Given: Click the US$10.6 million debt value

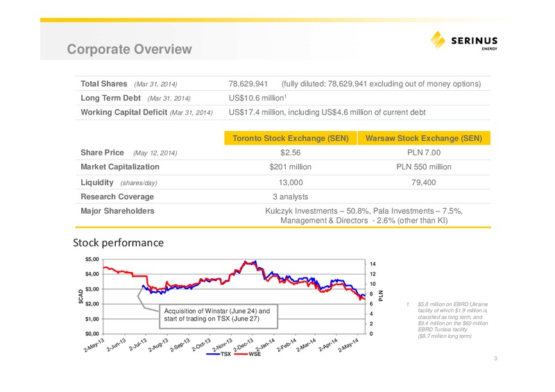Looking at the screenshot, I should coord(257,98).
